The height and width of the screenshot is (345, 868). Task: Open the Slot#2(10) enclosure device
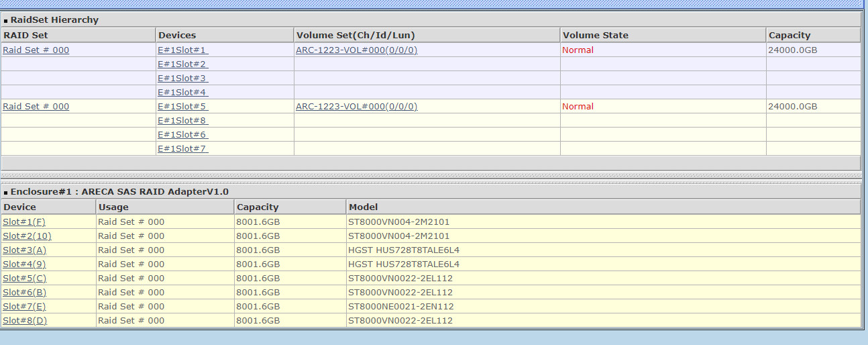tap(27, 236)
